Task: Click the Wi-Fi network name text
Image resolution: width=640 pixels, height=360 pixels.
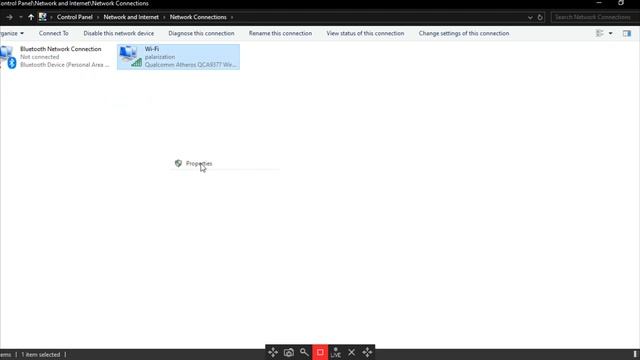Action: pyautogui.click(x=160, y=57)
